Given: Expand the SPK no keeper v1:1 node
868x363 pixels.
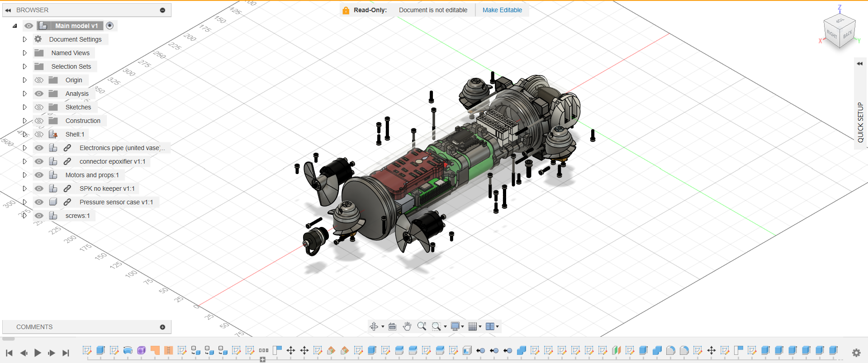Looking at the screenshot, I should [x=25, y=189].
